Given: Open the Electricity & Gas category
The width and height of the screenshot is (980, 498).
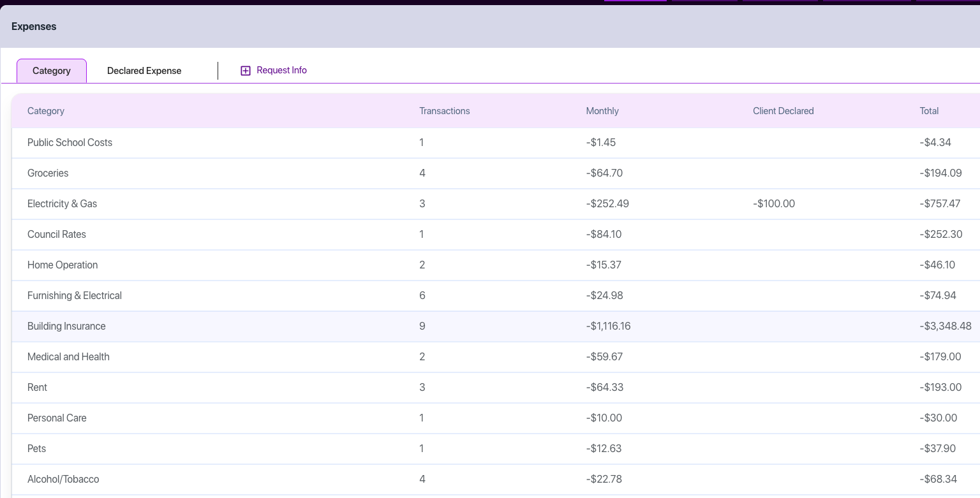Looking at the screenshot, I should point(62,203).
